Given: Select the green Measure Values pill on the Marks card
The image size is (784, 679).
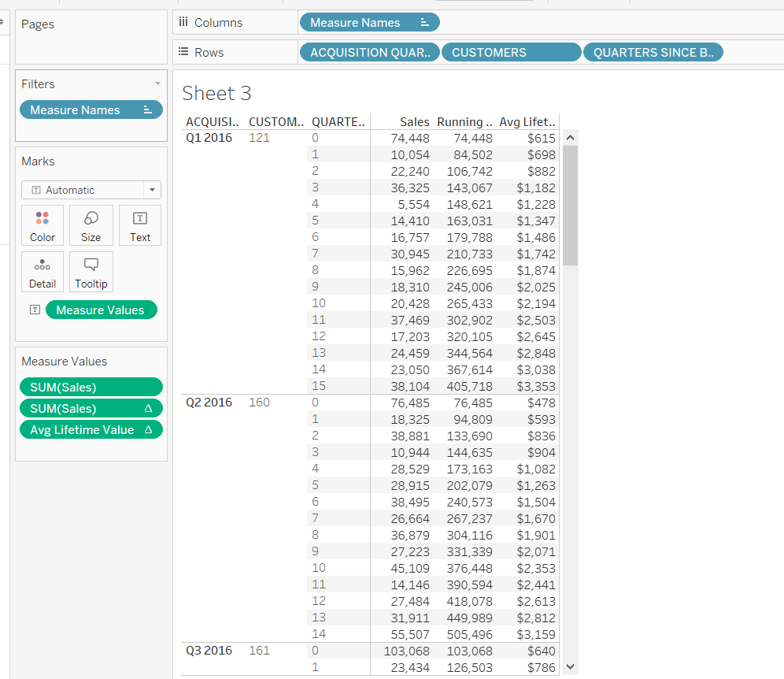Looking at the screenshot, I should (x=101, y=310).
